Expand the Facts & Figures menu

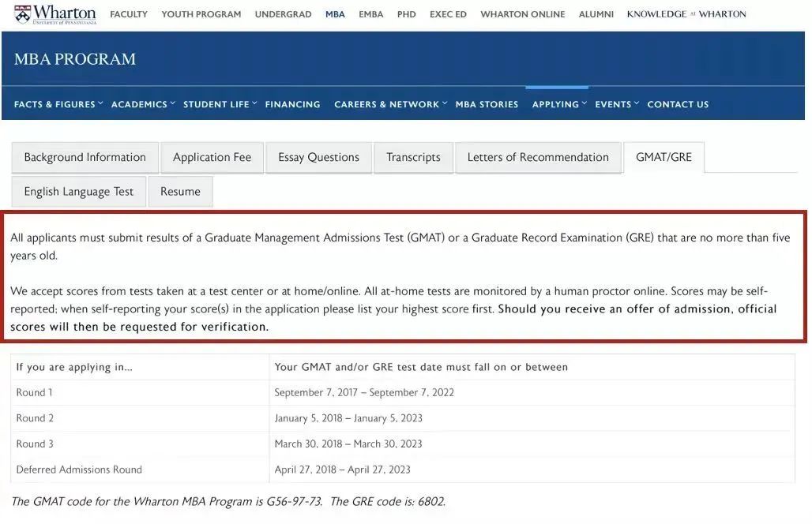coord(58,104)
